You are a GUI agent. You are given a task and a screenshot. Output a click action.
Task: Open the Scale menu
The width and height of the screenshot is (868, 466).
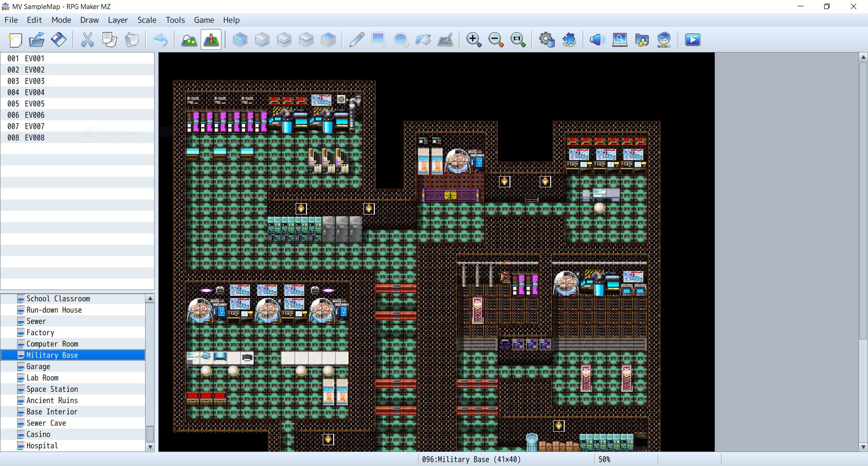[147, 20]
